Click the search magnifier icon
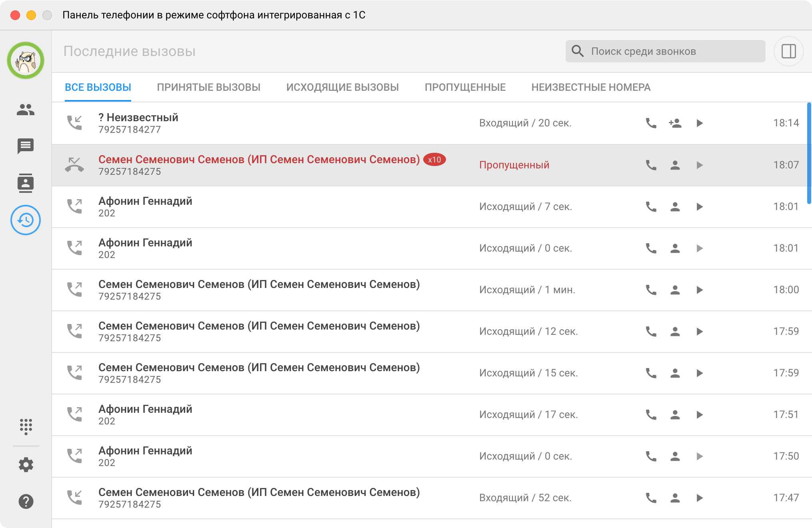The height and width of the screenshot is (528, 812). tap(578, 51)
